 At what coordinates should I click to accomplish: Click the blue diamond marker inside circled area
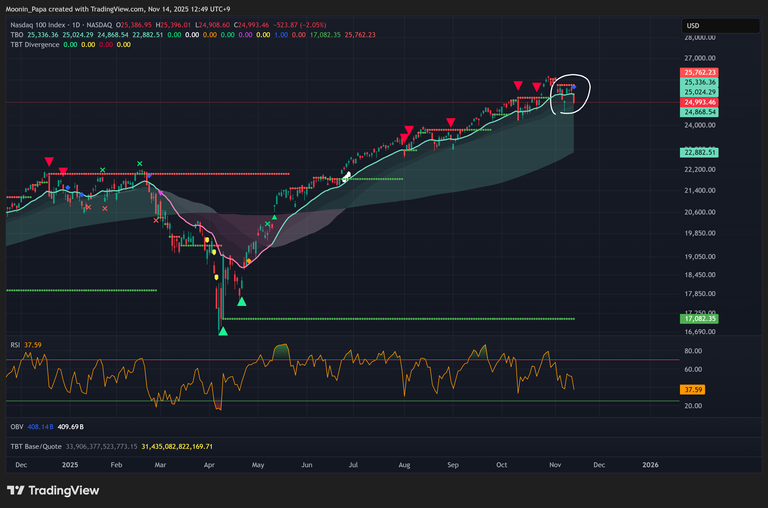tap(573, 88)
